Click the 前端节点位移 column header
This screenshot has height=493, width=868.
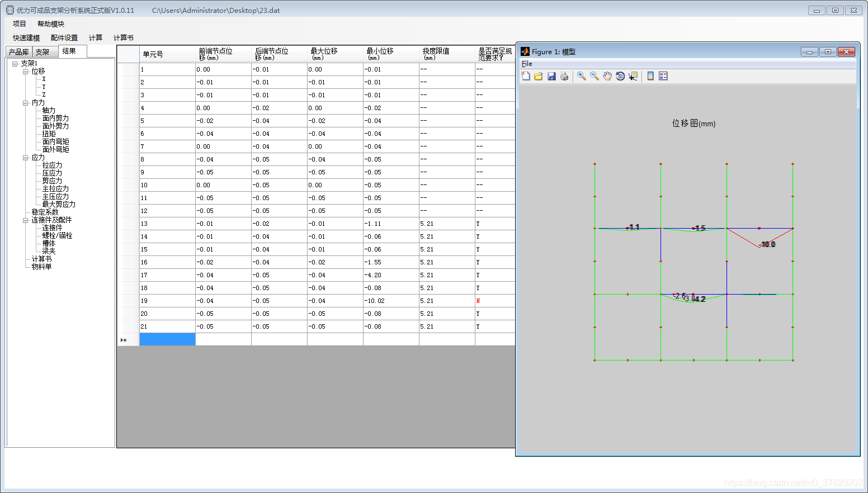click(223, 54)
